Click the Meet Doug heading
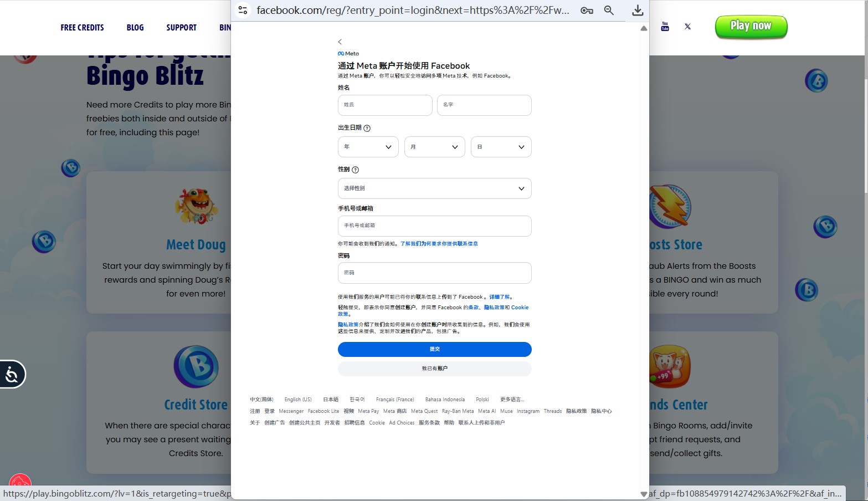 coord(196,245)
